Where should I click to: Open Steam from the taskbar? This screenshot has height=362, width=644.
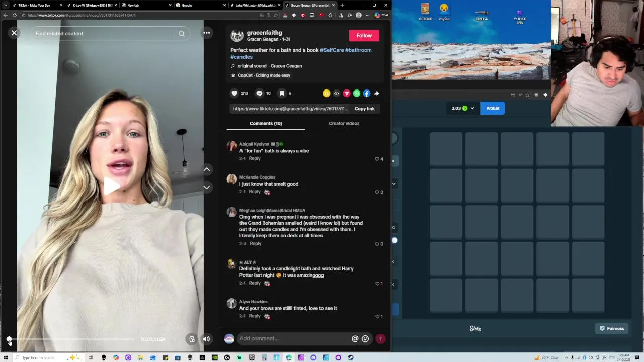[350, 357]
